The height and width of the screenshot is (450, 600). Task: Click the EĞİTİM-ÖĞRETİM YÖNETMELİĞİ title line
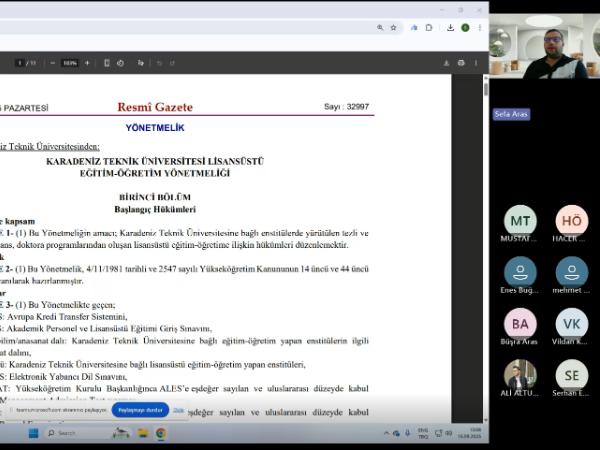point(155,173)
